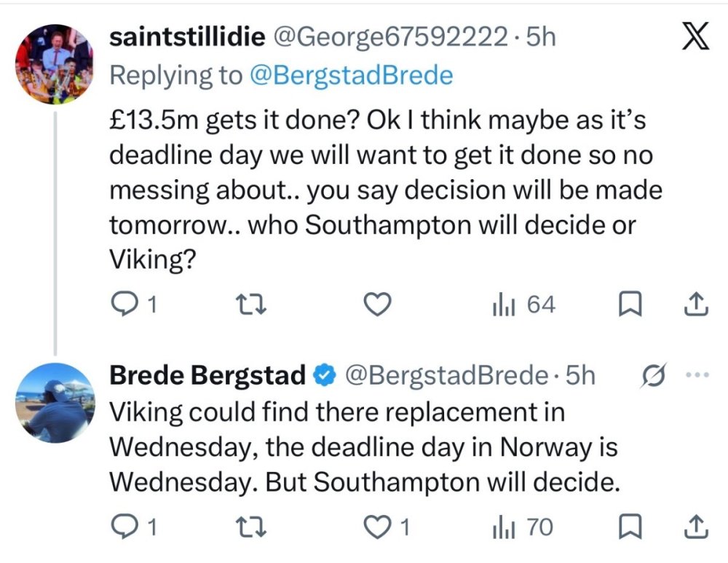The width and height of the screenshot is (728, 563).
Task: Bookmark saintstillidie's tweet
Action: tap(630, 304)
